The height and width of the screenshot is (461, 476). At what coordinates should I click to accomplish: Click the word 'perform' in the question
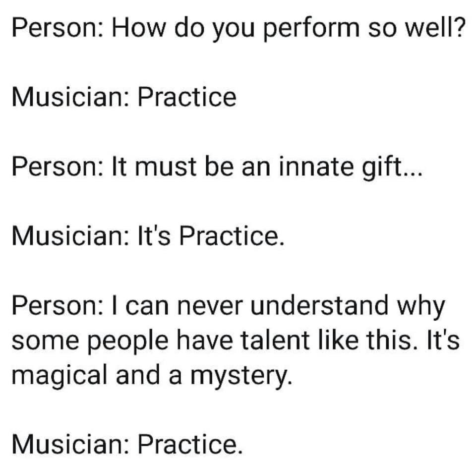click(x=311, y=29)
